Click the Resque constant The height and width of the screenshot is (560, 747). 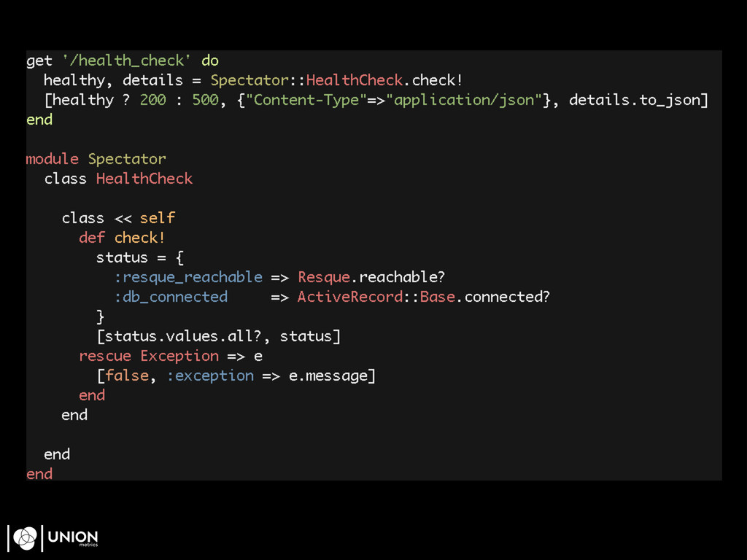[324, 277]
